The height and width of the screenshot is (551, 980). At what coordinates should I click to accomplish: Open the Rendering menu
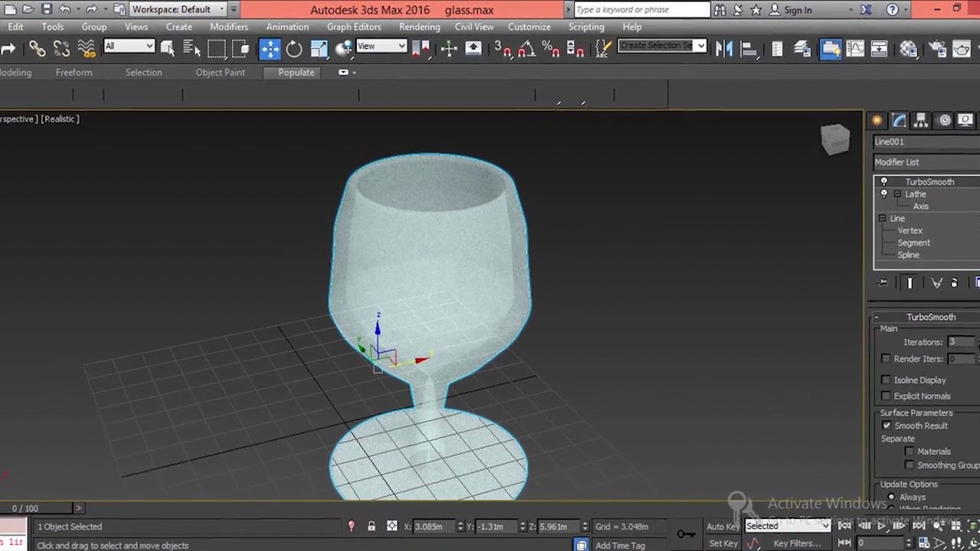(x=420, y=26)
